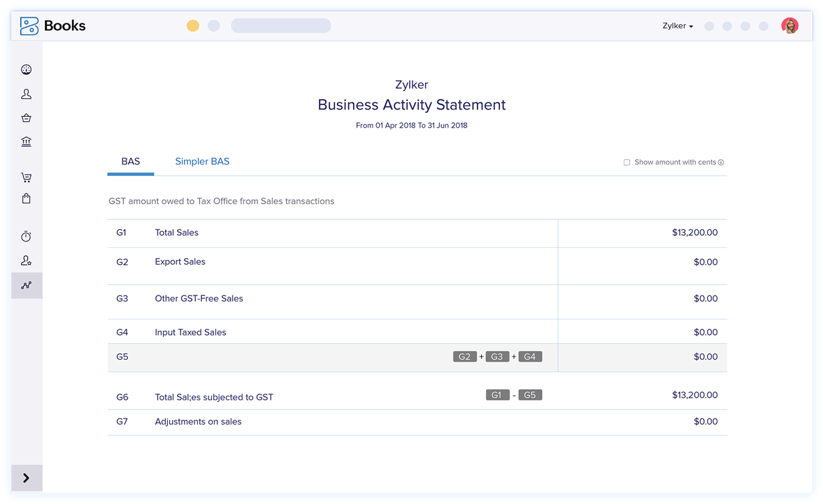Image resolution: width=823 pixels, height=504 pixels.
Task: Click the Zylker company name heading
Action: (x=412, y=85)
